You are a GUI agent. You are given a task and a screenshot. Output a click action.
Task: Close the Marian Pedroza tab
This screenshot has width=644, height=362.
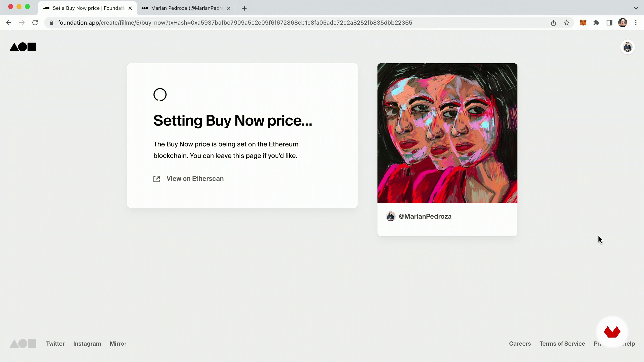228,8
